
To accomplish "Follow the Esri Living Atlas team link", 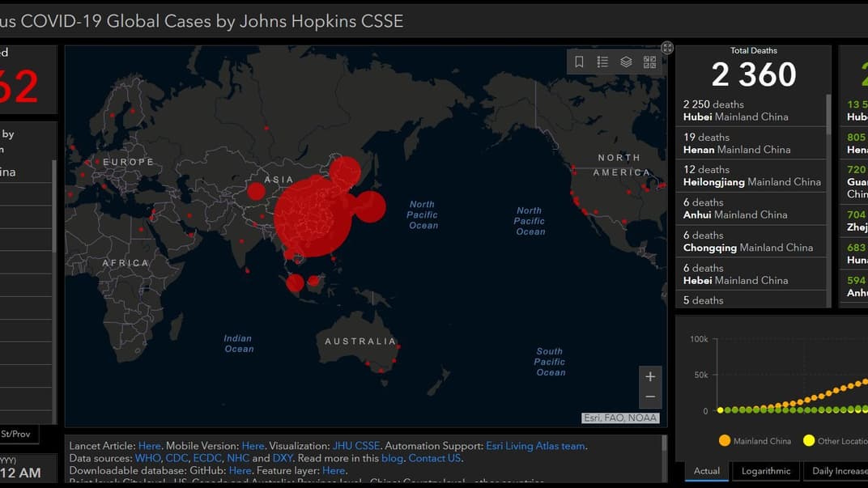I will pos(535,446).
